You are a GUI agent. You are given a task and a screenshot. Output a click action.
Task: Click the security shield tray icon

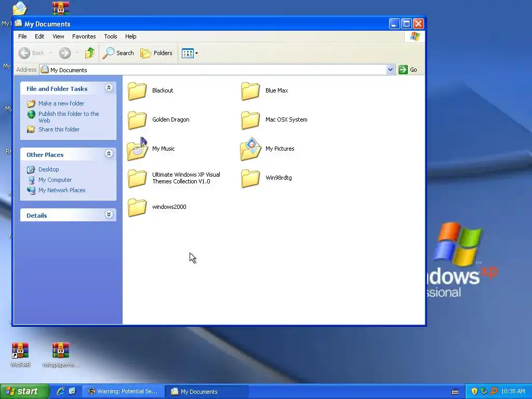(x=474, y=392)
